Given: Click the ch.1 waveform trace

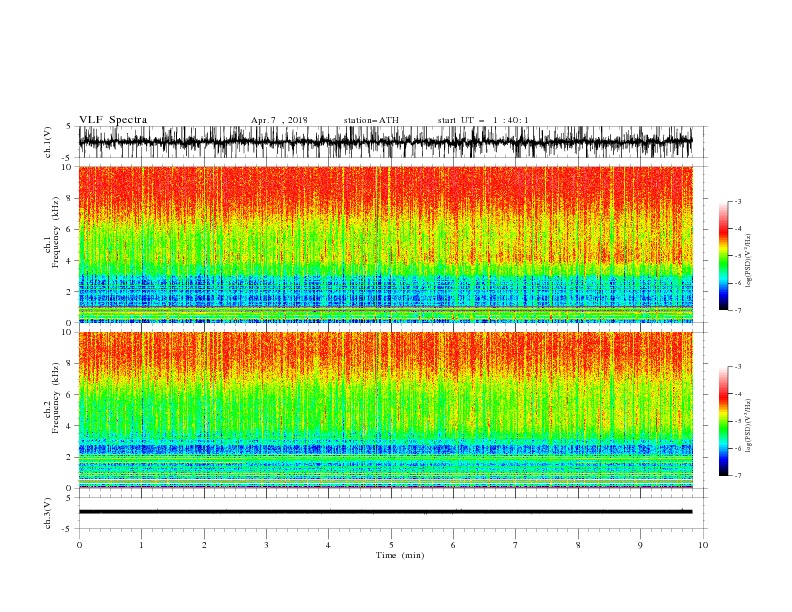Looking at the screenshot, I should click(385, 142).
